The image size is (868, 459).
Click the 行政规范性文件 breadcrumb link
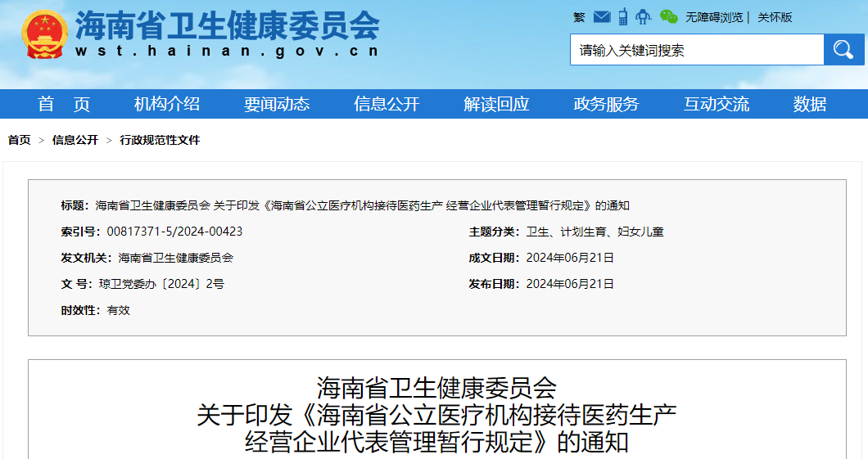click(160, 140)
